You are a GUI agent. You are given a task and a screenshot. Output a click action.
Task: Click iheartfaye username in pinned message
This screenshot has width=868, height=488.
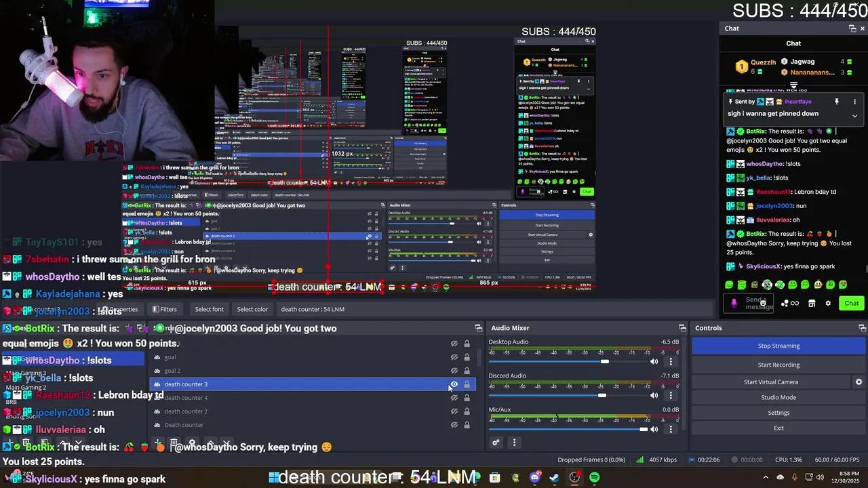click(800, 102)
